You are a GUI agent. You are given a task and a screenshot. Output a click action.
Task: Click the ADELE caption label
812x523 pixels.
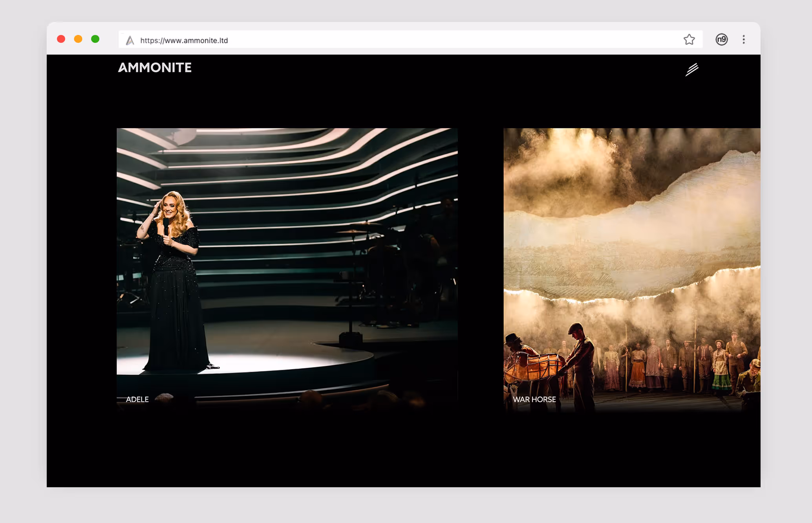137,399
